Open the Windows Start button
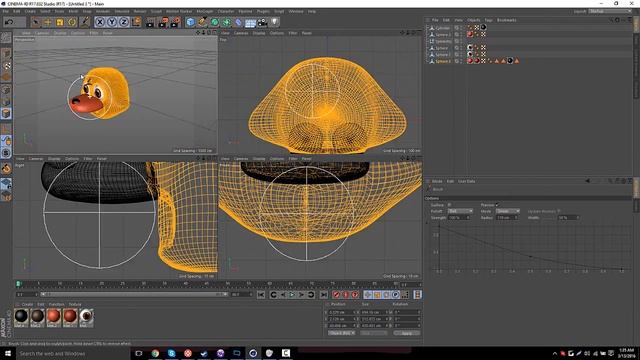Screen dimensions: 640x360 (8, 353)
